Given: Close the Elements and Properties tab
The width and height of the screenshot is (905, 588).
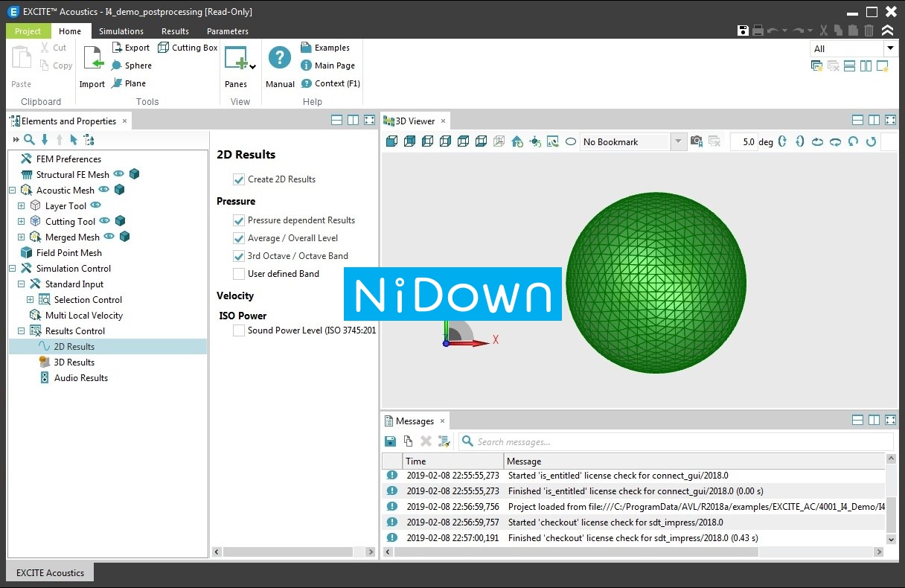Looking at the screenshot, I should (x=125, y=121).
